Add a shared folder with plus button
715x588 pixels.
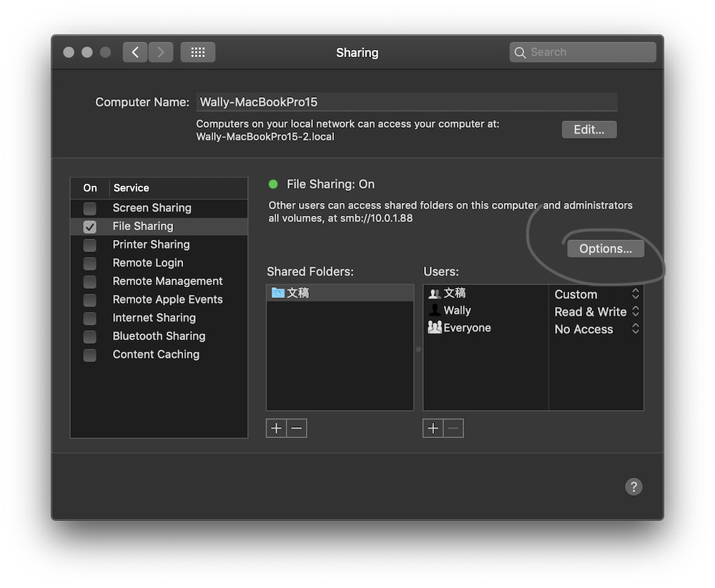click(x=276, y=428)
